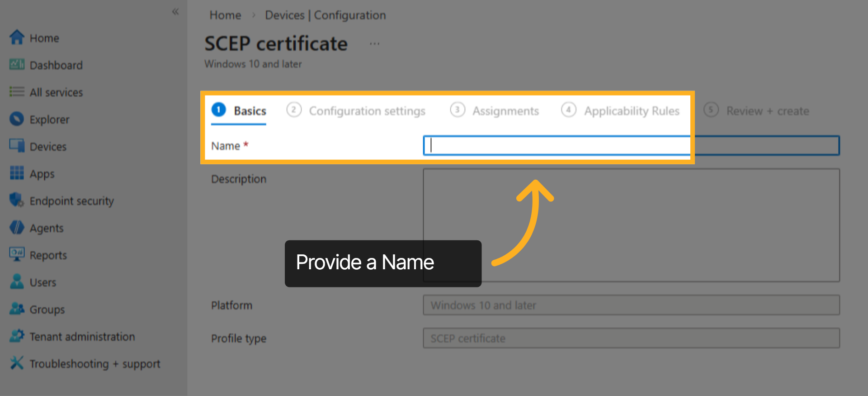Select Troubleshooting + support label
Image resolution: width=868 pixels, height=396 pixels.
[x=95, y=364]
